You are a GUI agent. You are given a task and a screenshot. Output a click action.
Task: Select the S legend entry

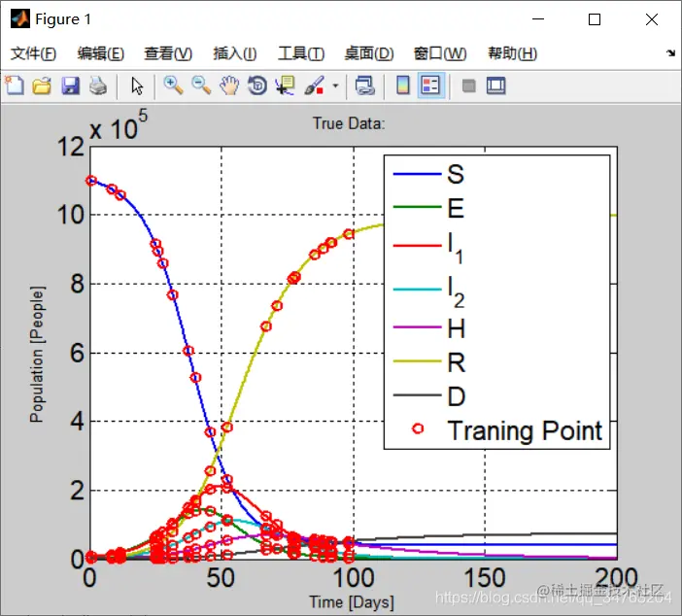coord(428,174)
